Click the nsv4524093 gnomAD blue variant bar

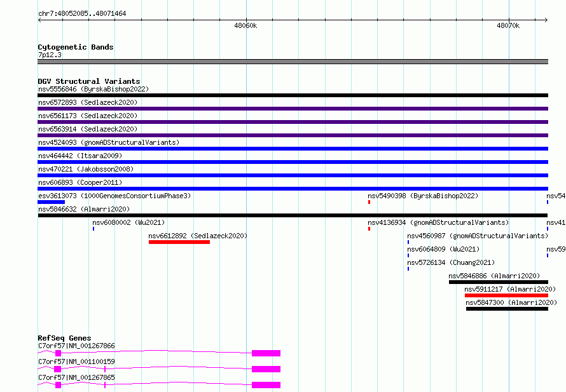click(293, 149)
